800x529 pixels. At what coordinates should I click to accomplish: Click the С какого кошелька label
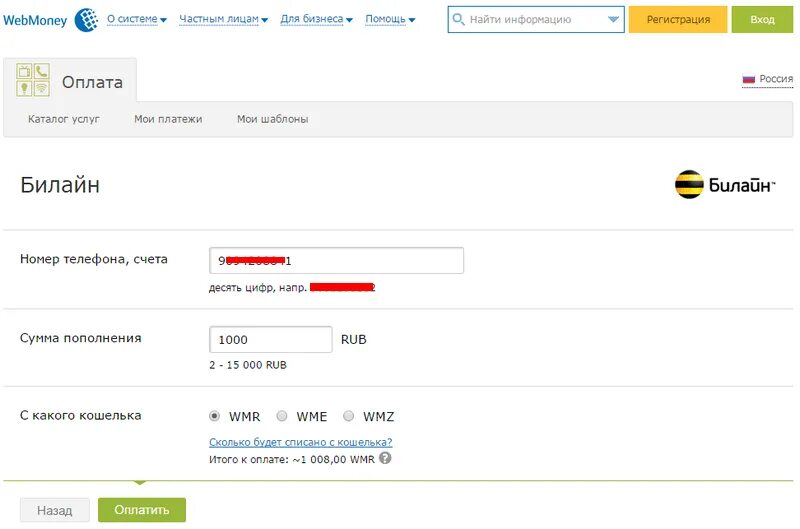point(81,415)
